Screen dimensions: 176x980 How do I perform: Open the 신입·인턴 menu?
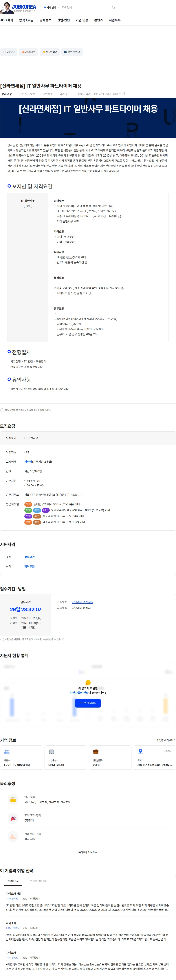[63, 20]
